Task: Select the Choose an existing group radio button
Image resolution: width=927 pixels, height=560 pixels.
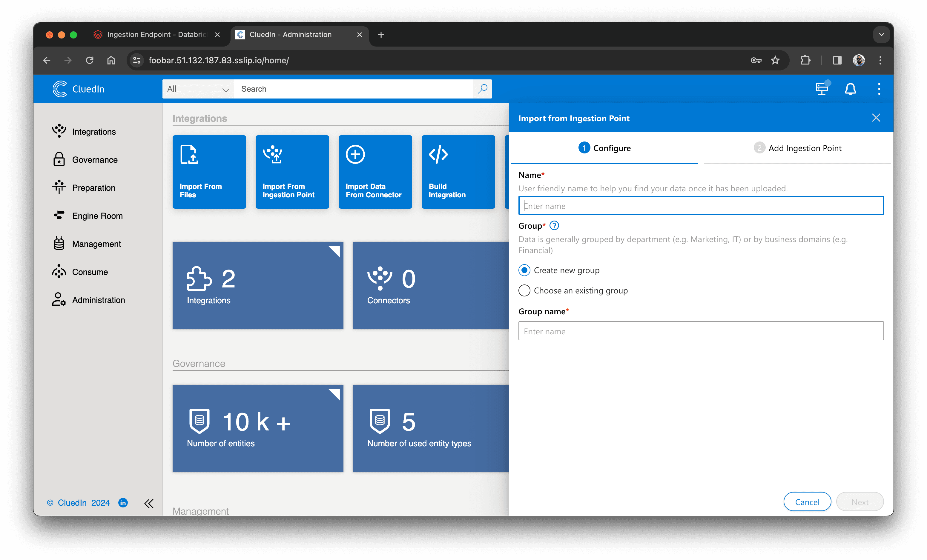Action: [x=524, y=290]
